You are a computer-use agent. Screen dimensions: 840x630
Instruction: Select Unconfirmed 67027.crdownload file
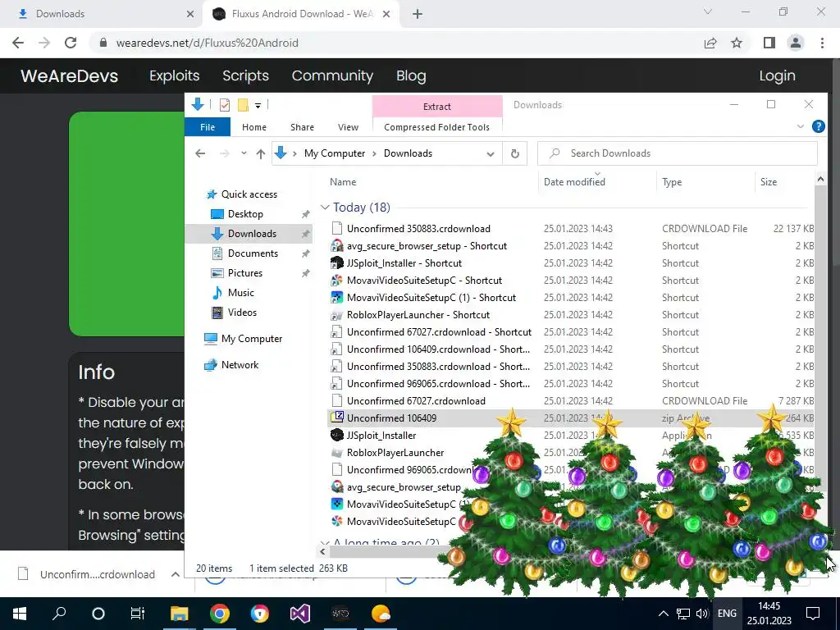pyautogui.click(x=416, y=400)
